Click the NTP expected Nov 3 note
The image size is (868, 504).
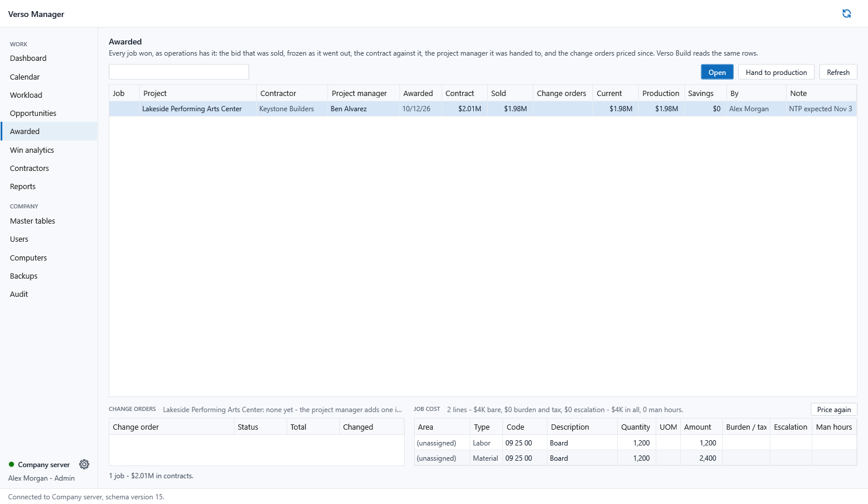[821, 109]
